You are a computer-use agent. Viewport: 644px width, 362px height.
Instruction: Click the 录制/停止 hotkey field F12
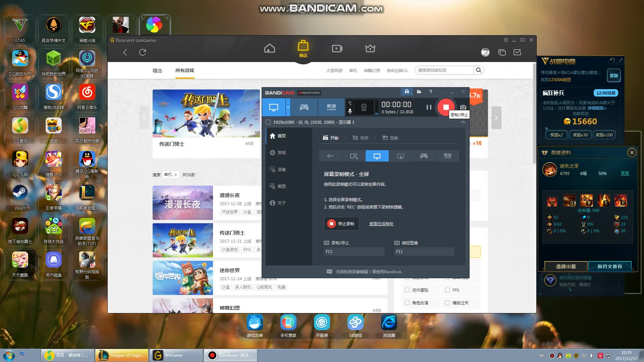click(x=354, y=251)
